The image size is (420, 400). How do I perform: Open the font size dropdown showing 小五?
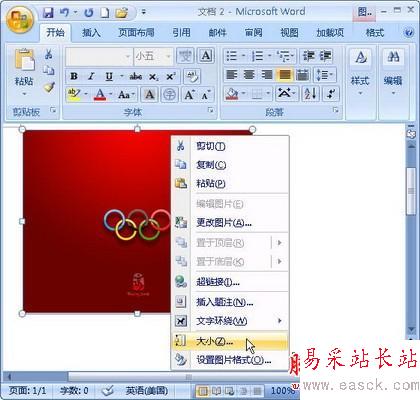153,56
